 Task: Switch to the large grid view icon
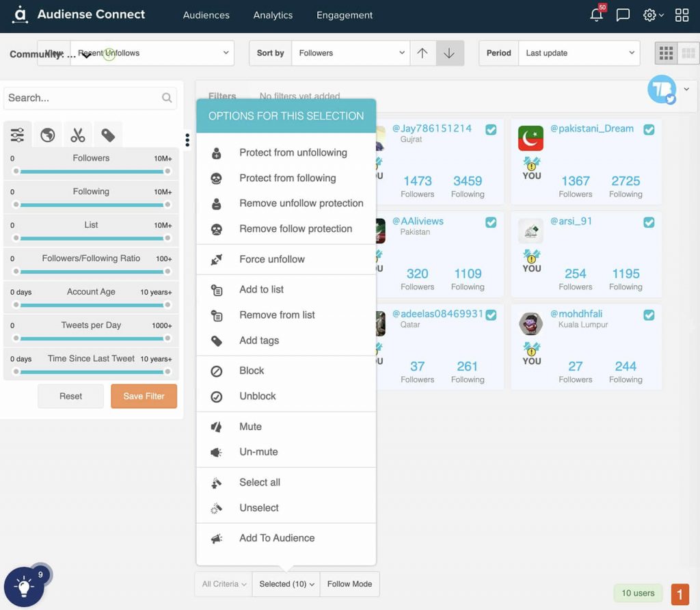click(666, 53)
